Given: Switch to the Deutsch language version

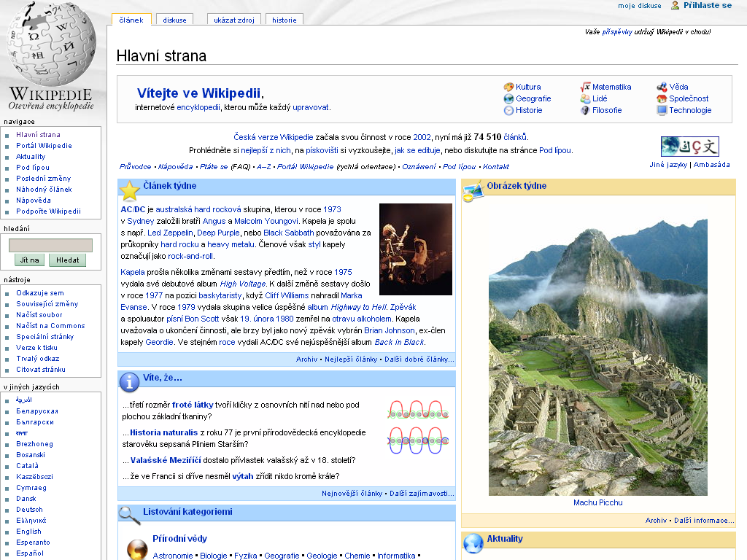Looking at the screenshot, I should click(29, 510).
